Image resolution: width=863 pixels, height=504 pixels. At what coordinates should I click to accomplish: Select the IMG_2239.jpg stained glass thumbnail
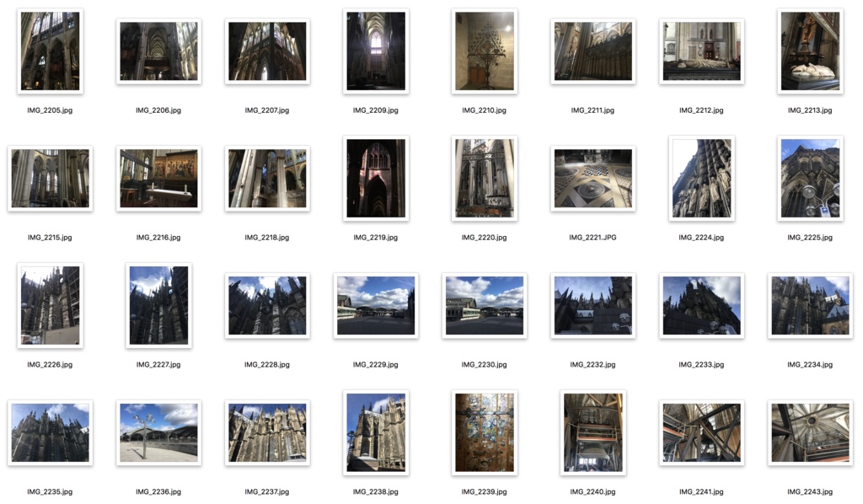coord(485,432)
